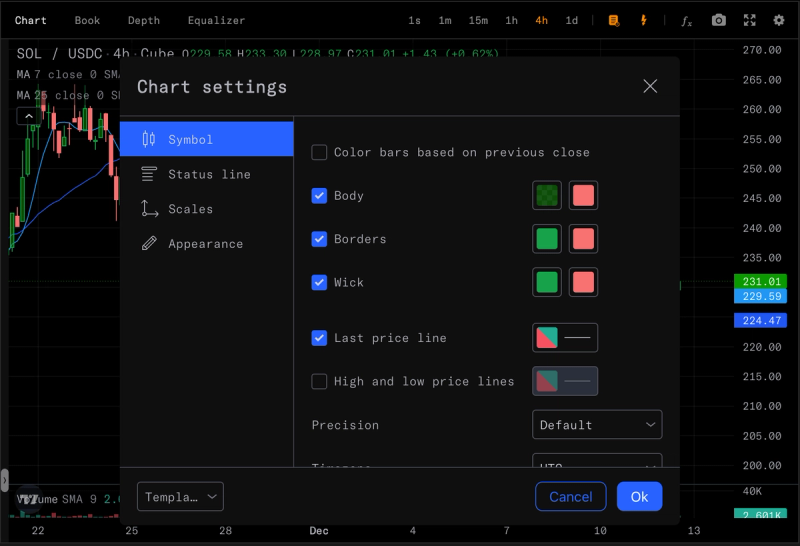800x546 pixels.
Task: Select the 1s timeframe
Action: (x=414, y=20)
